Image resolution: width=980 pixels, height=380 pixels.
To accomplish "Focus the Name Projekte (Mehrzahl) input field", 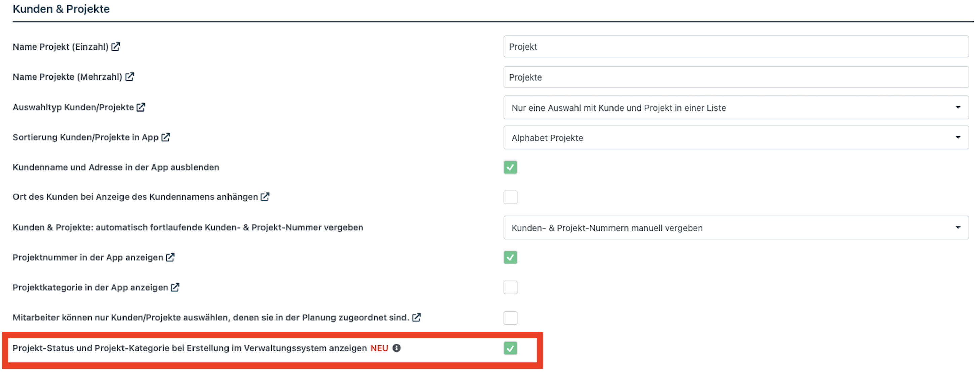I will click(736, 77).
